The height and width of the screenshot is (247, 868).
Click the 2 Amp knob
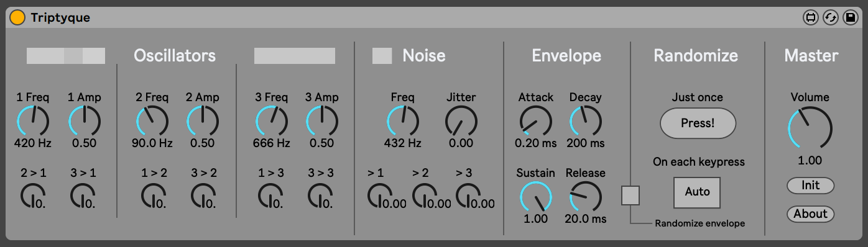coord(202,120)
